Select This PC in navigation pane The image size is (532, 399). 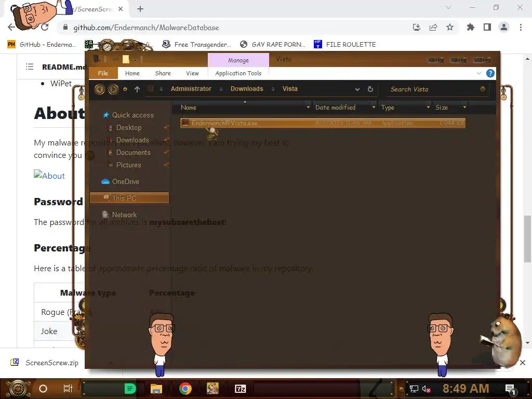(x=129, y=198)
